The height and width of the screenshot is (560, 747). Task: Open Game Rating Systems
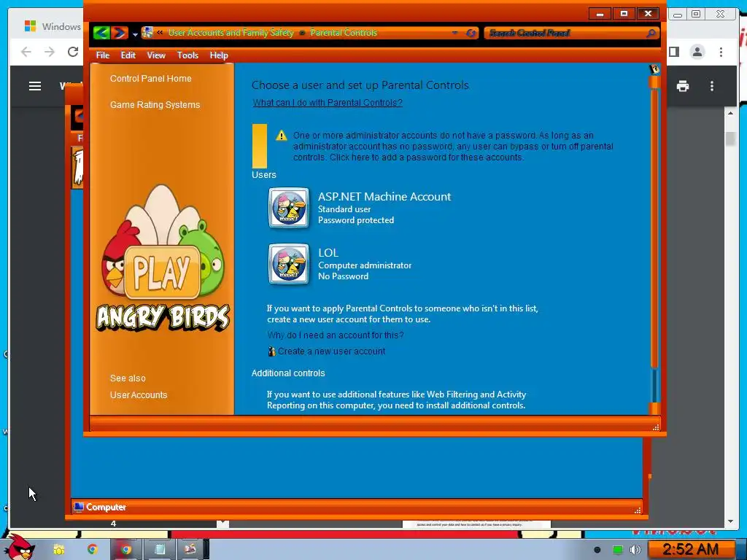coord(155,105)
